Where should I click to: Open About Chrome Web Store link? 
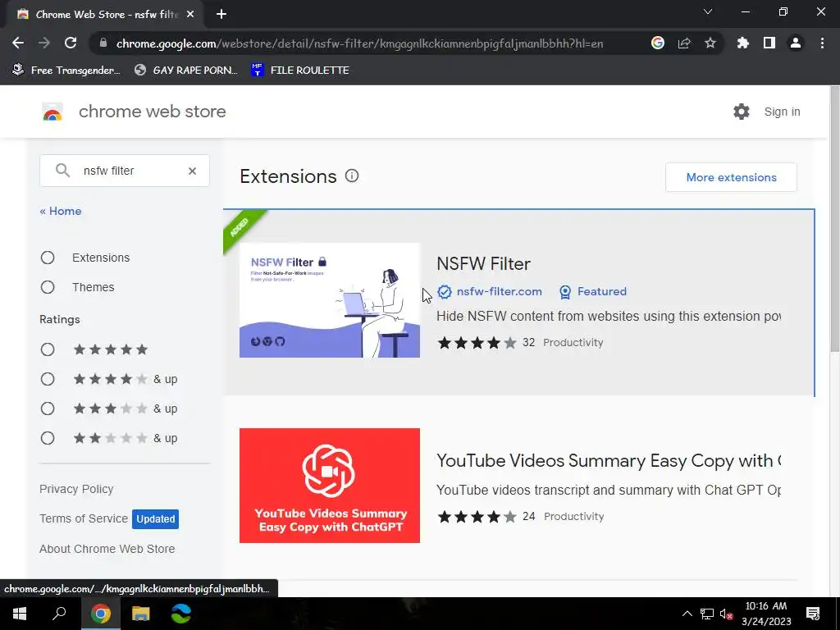coord(107,549)
